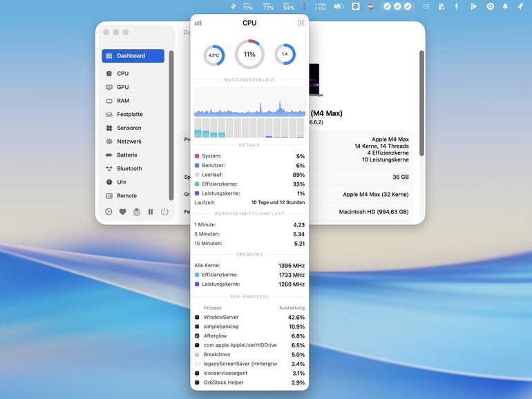Image resolution: width=532 pixels, height=399 pixels.
Task: Click the Leerlauf row showing 89%
Action: click(249, 175)
